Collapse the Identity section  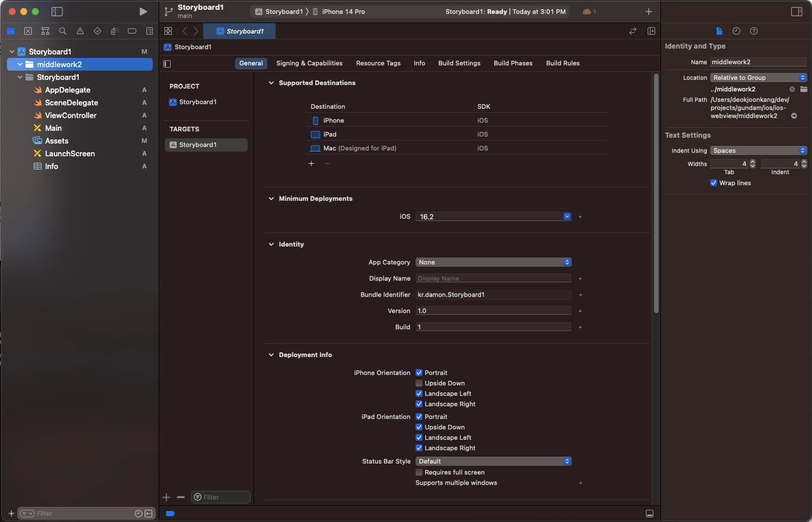click(271, 244)
